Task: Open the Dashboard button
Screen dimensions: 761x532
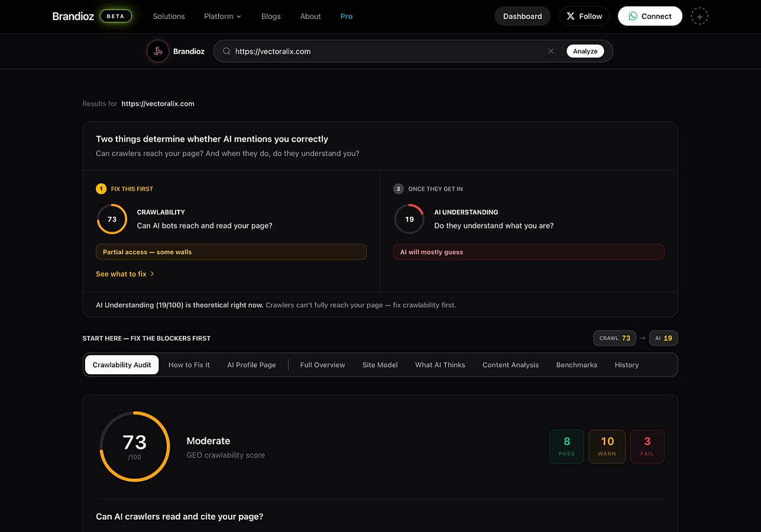Action: point(523,16)
